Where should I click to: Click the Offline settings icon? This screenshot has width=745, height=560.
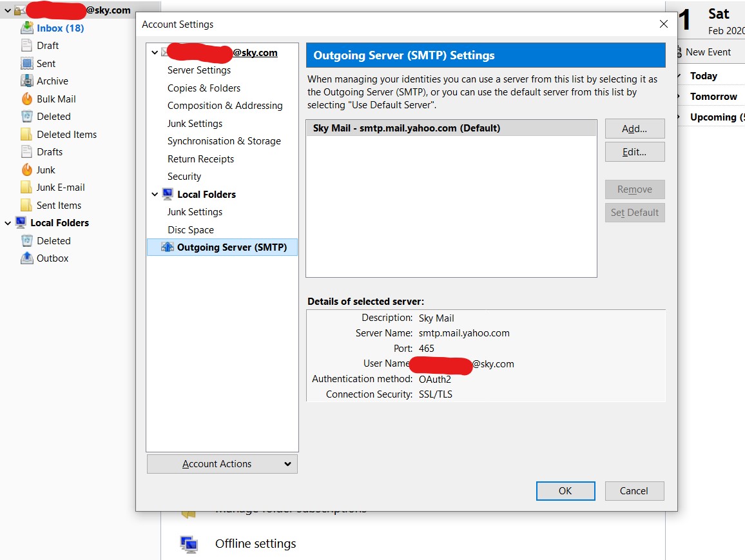click(x=189, y=544)
